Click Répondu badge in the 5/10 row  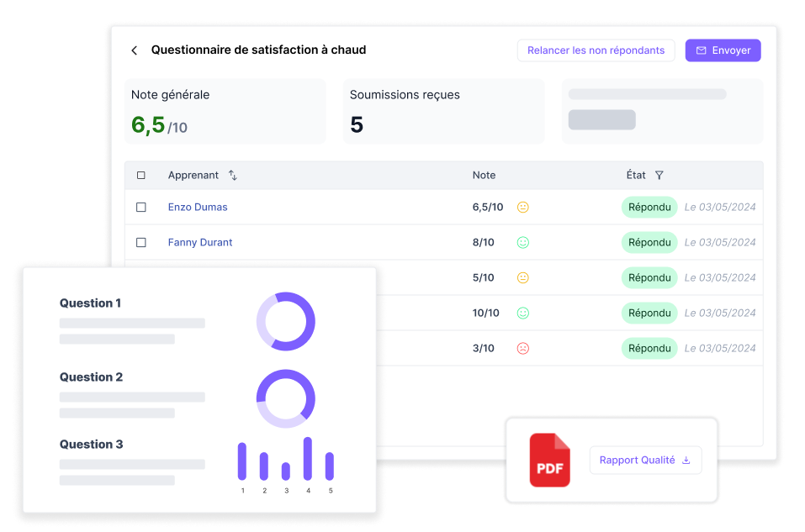649,278
